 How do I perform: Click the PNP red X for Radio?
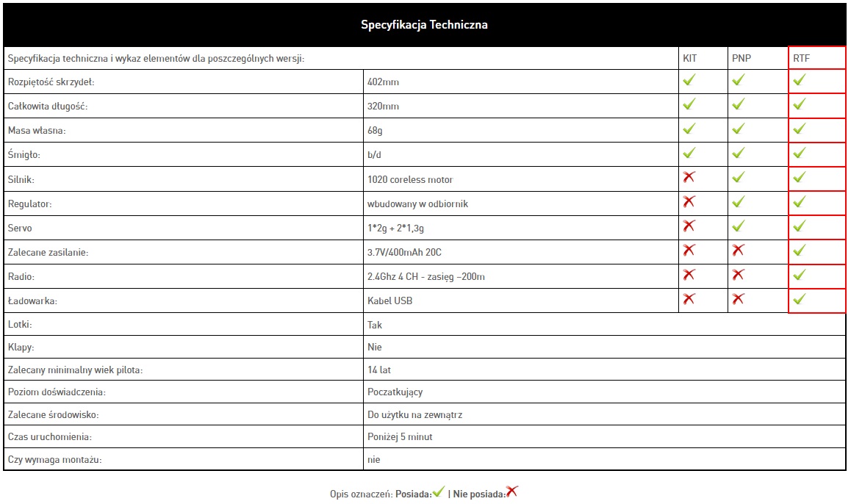pos(738,275)
